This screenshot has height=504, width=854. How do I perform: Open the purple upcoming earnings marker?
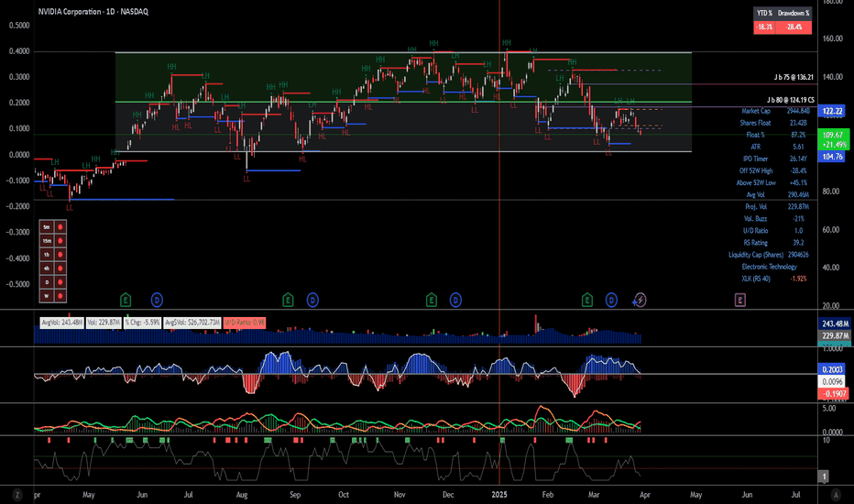[739, 300]
